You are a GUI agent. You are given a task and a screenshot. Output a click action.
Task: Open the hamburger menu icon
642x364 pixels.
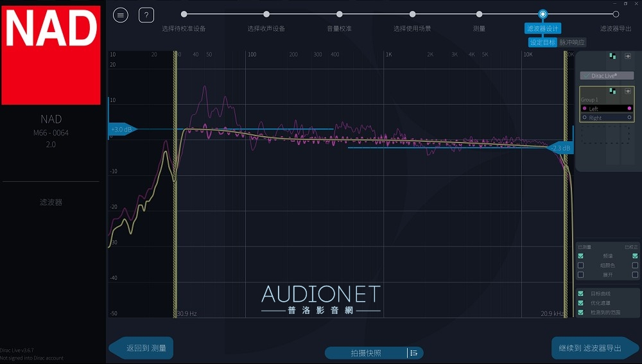tap(121, 15)
